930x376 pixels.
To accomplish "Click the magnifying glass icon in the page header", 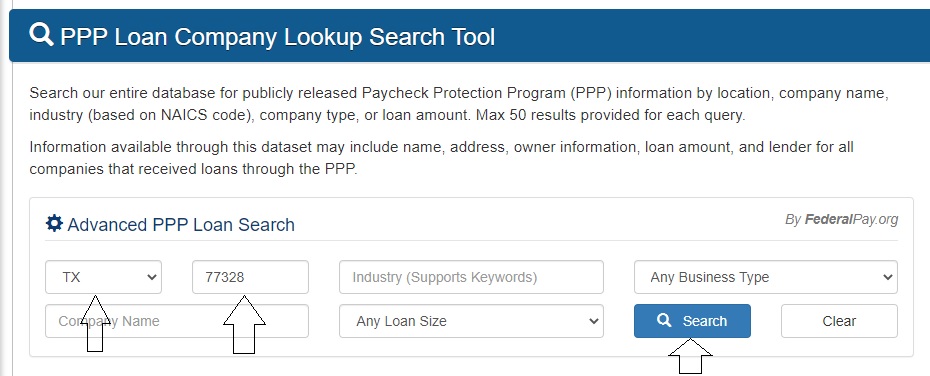I will 42,35.
